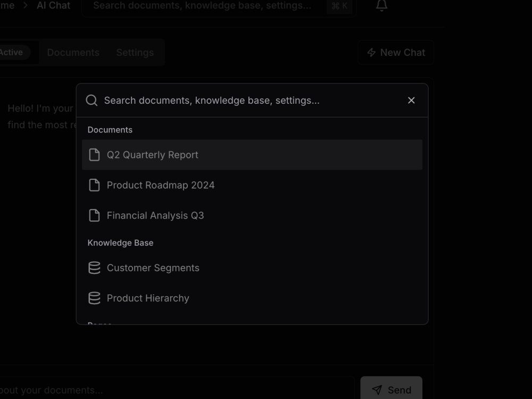Focus the dialog search input field

click(x=251, y=101)
